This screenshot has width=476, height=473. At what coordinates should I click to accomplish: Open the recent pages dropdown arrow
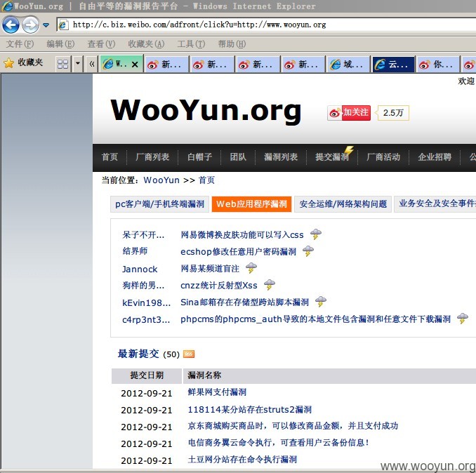point(46,25)
